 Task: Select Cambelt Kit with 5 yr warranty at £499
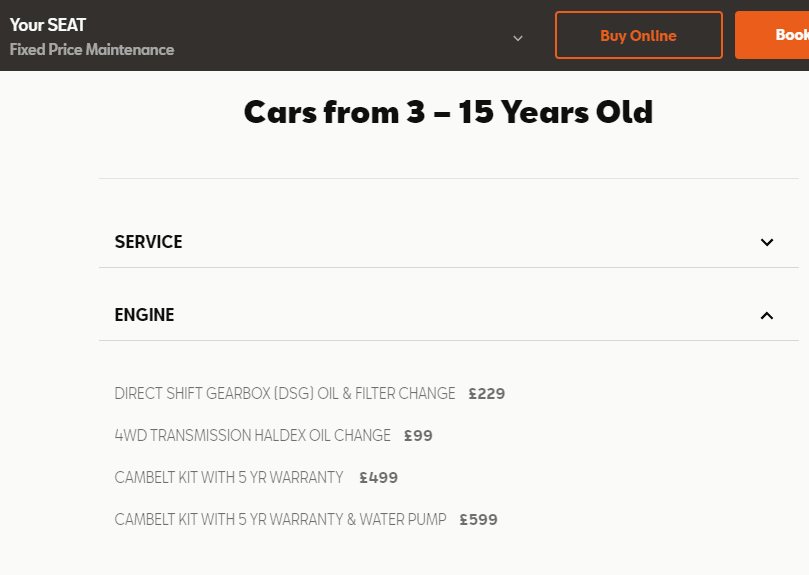229,478
